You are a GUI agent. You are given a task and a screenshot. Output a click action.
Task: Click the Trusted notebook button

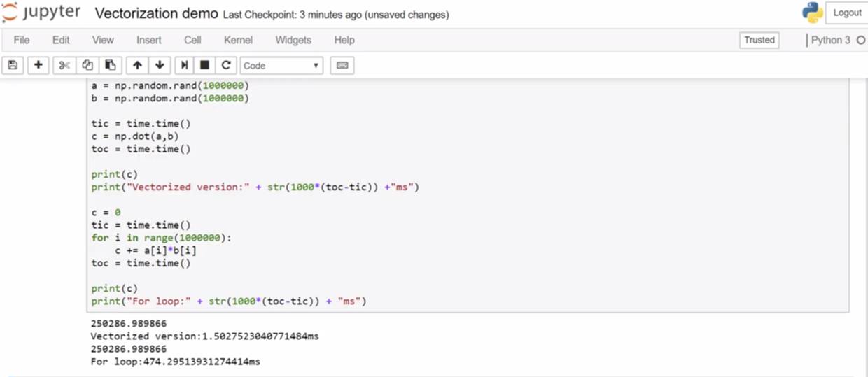tap(759, 40)
